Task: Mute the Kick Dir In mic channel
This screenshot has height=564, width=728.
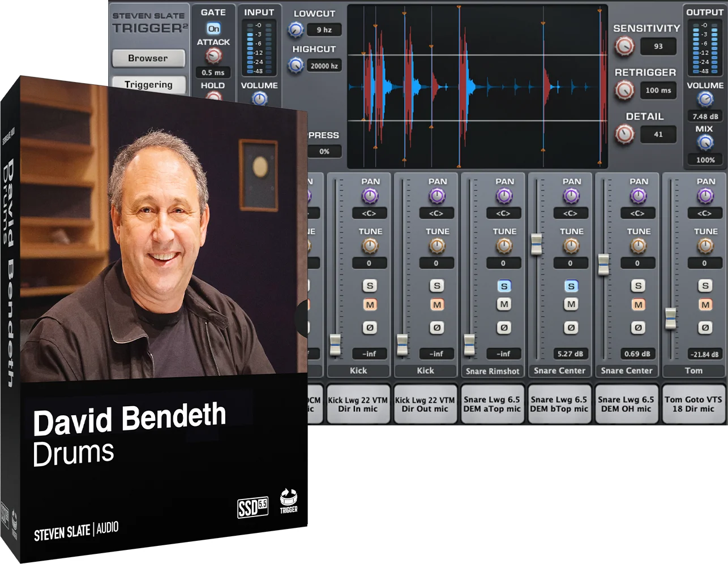Action: (x=370, y=305)
